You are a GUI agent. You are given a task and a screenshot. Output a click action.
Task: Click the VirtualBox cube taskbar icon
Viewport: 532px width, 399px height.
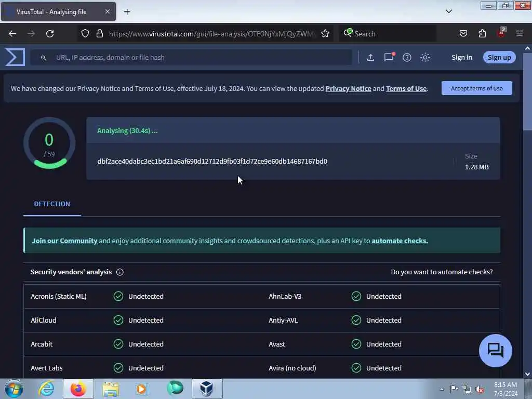pyautogui.click(x=207, y=389)
